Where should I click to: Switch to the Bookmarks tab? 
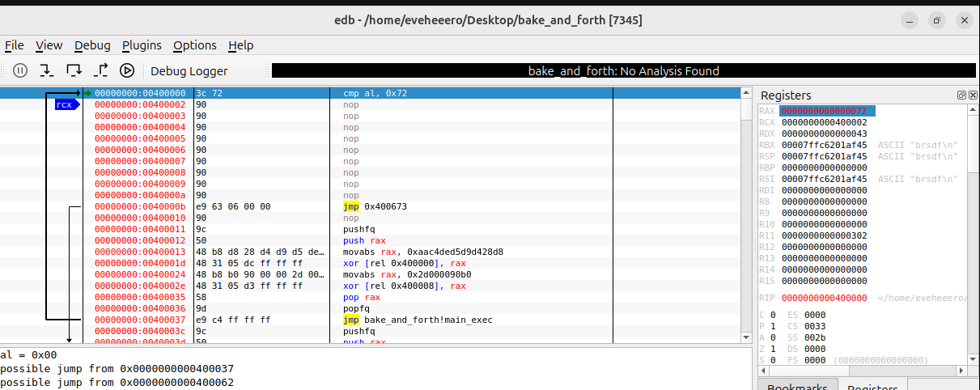(x=797, y=385)
